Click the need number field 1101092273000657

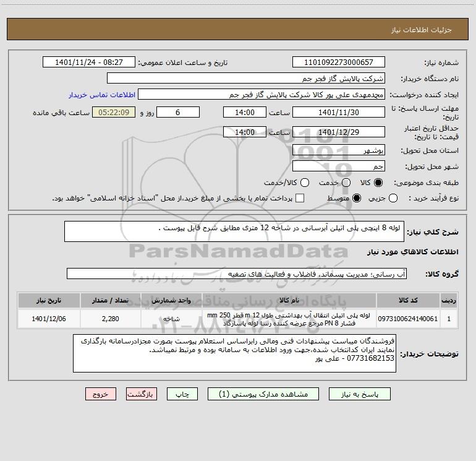coord(339,62)
